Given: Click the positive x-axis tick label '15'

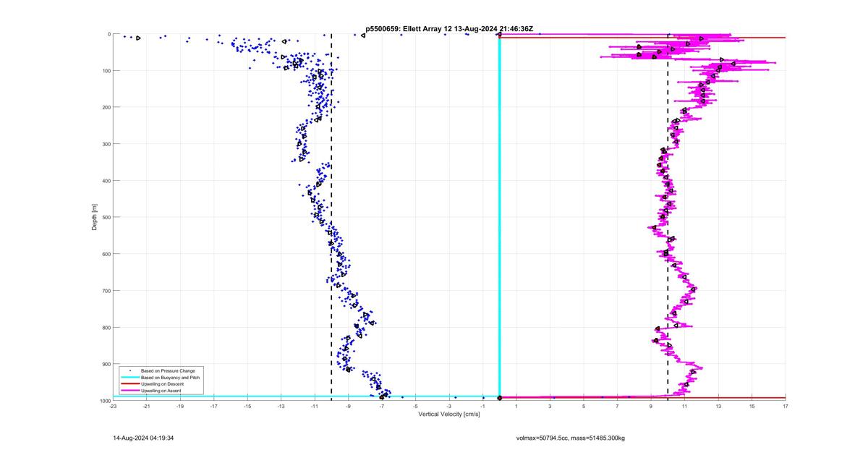Looking at the screenshot, I should tap(752, 406).
